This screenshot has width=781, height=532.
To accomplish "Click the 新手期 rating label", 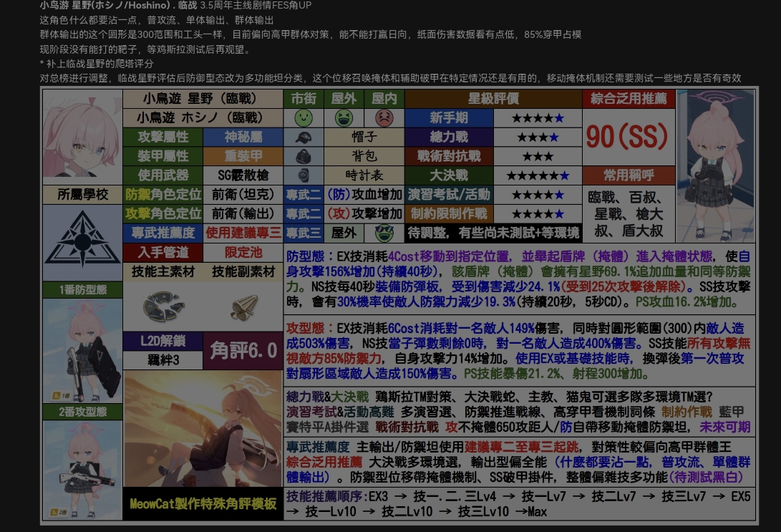I will [x=449, y=118].
